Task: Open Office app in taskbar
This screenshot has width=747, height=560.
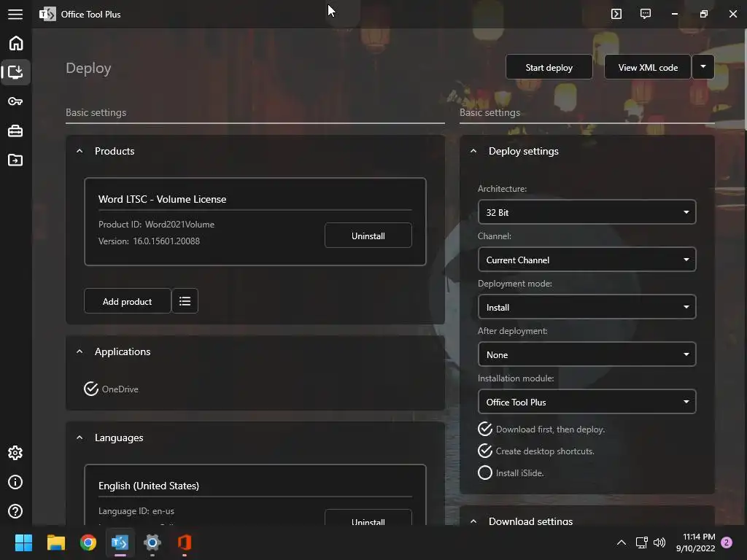Action: (185, 542)
